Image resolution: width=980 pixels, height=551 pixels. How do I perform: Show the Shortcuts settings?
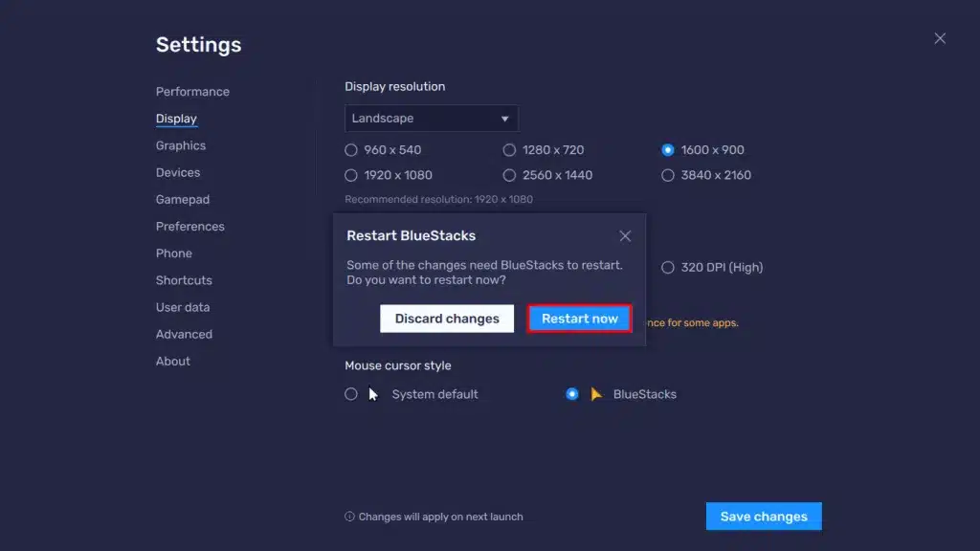click(184, 280)
